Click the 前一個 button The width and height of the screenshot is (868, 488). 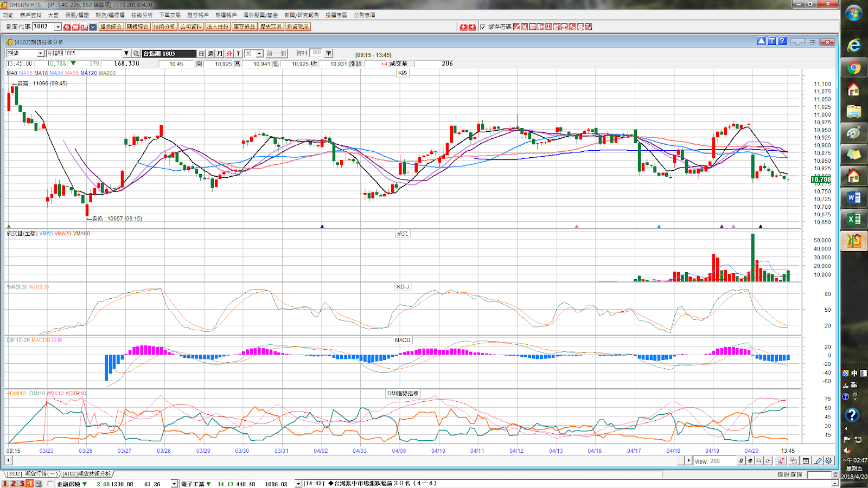click(x=277, y=54)
